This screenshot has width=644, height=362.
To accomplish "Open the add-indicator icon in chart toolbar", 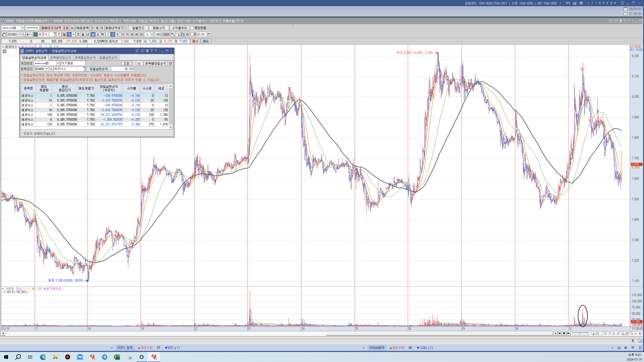I will pos(173,34).
